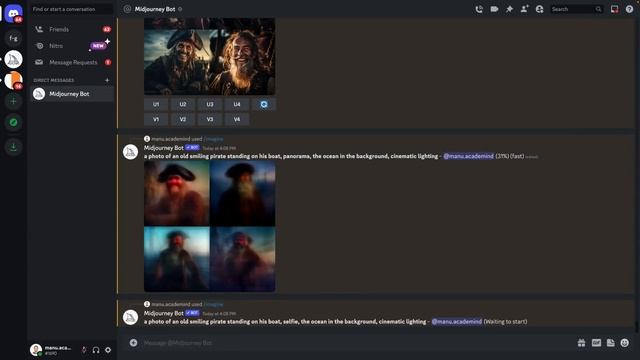Open the orange server with notification badge
The width and height of the screenshot is (640, 360).
(x=13, y=80)
